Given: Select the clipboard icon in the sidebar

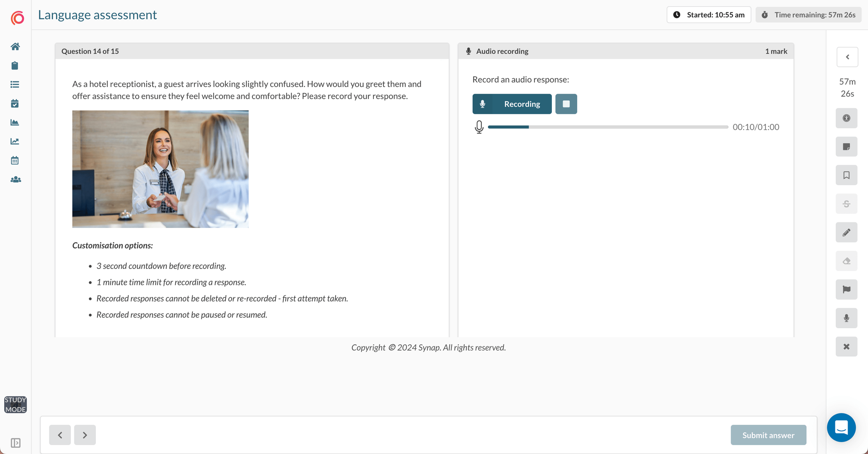Looking at the screenshot, I should point(15,66).
